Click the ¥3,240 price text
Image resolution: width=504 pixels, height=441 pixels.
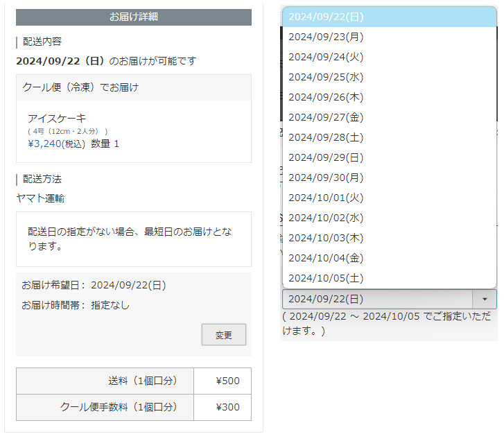tap(44, 144)
